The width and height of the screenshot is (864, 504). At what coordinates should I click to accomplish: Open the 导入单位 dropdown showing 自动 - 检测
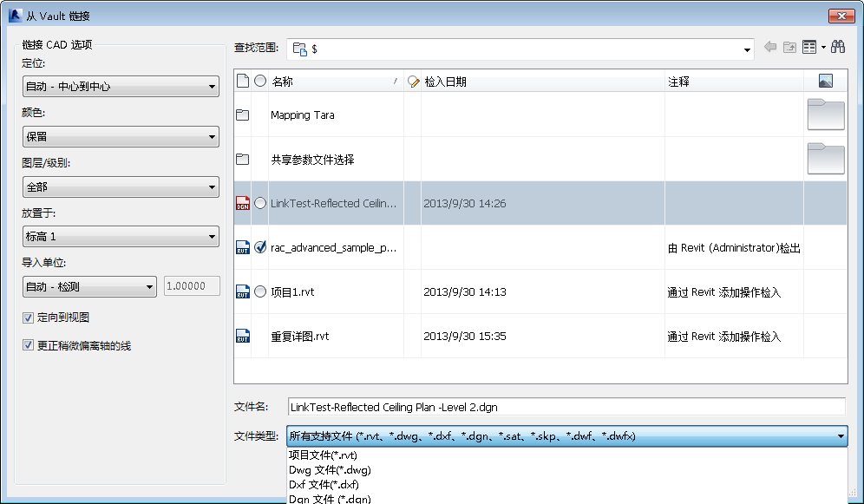tap(90, 286)
